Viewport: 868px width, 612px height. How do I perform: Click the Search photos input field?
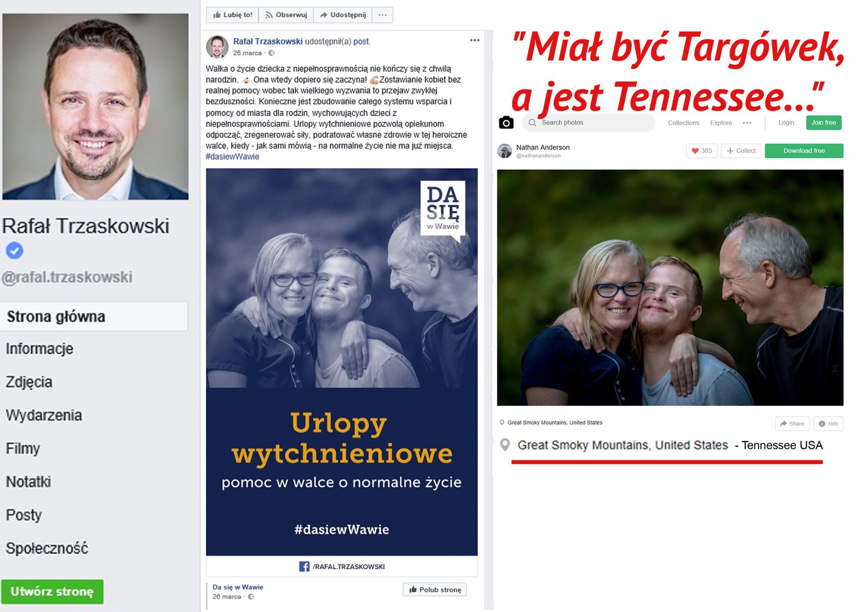pos(588,123)
